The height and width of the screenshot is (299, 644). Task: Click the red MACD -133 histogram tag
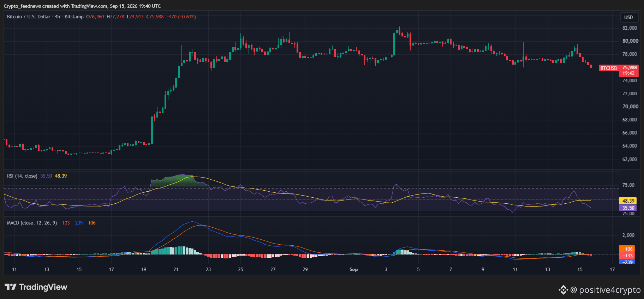[627, 256]
